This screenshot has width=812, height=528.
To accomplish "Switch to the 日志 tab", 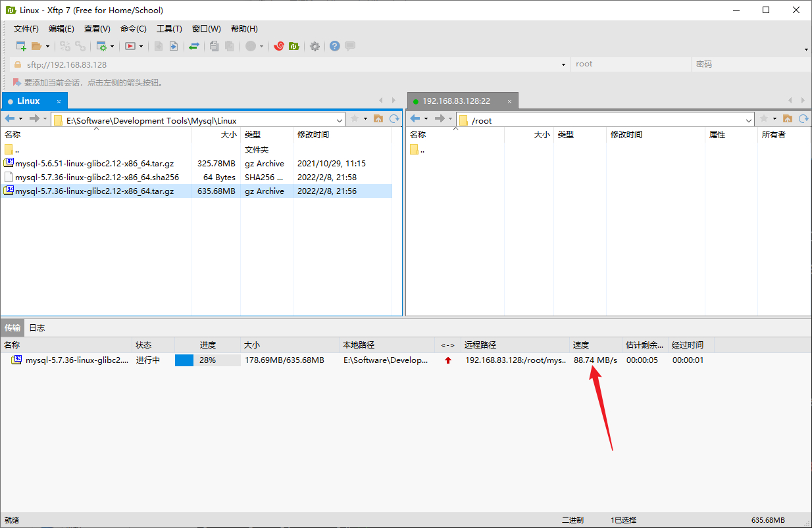I will tap(36, 327).
